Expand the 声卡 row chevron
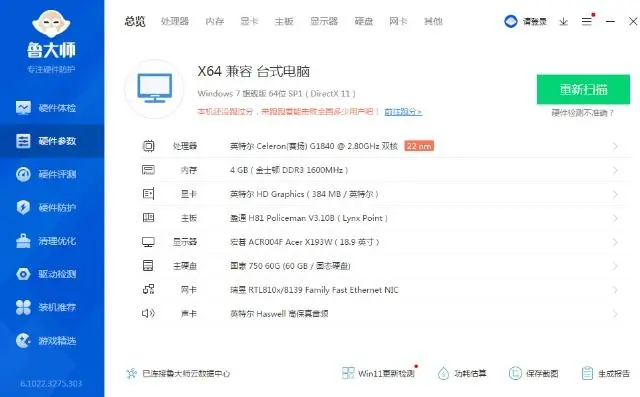640x397 pixels. coord(615,314)
